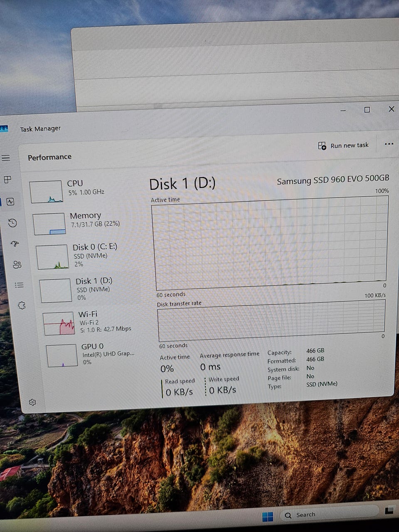Click the Page file No value
This screenshot has height=532, width=399.
tap(310, 376)
